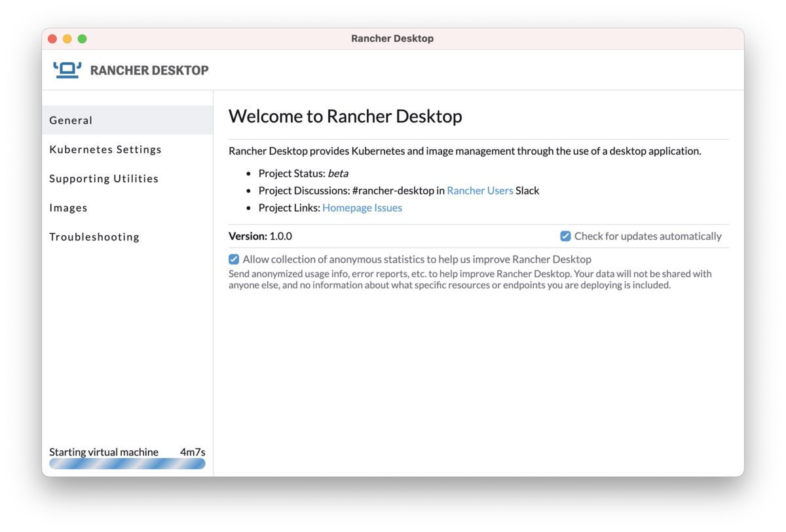Close the Rancher Desktop window
The height and width of the screenshot is (532, 786).
(52, 39)
